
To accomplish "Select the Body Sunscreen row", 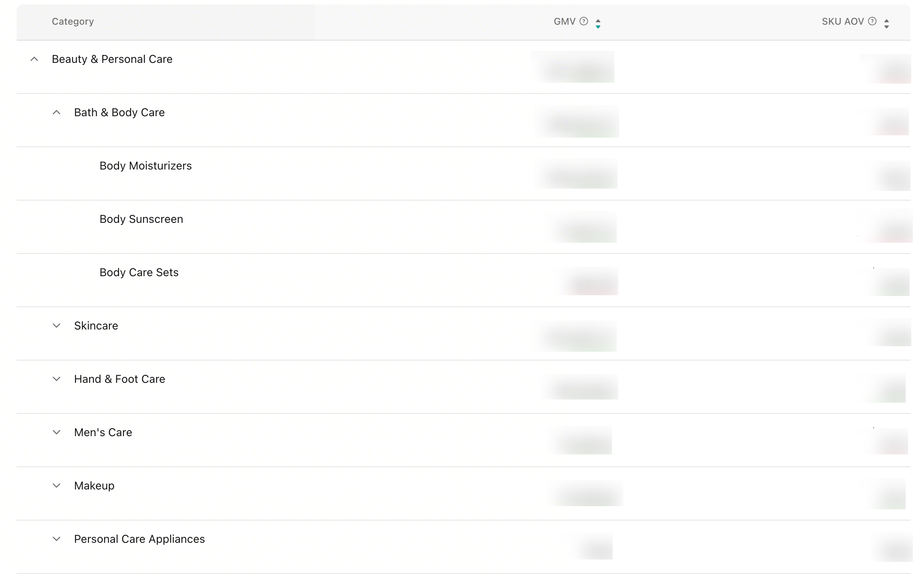I will (x=141, y=219).
